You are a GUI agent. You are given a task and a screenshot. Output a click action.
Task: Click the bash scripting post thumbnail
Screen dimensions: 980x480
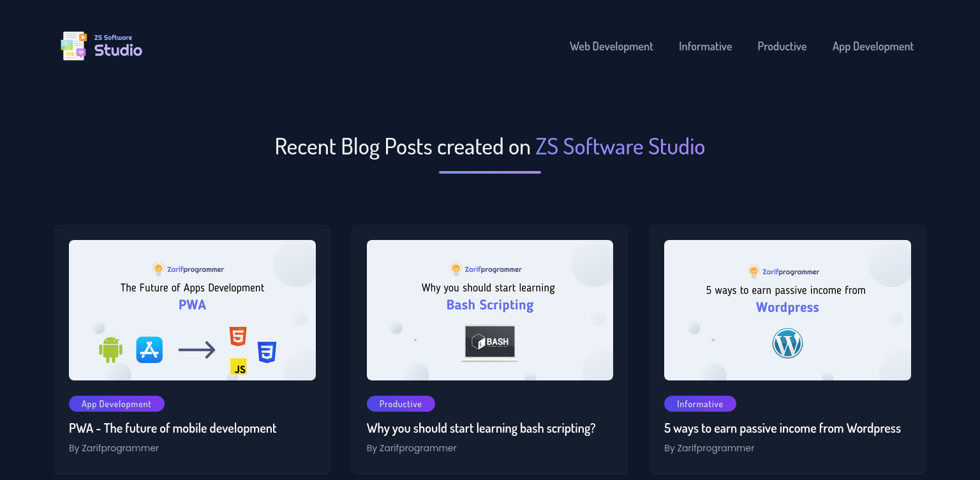(x=489, y=310)
